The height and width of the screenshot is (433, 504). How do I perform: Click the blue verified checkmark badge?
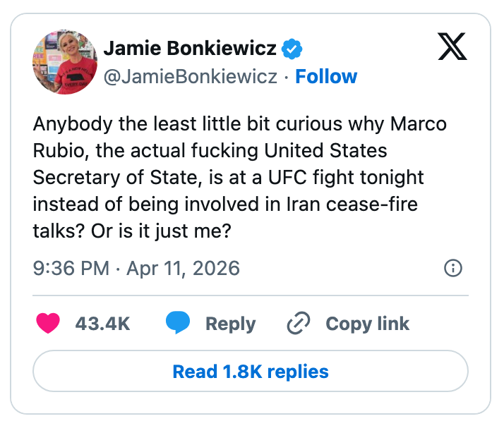coord(292,49)
